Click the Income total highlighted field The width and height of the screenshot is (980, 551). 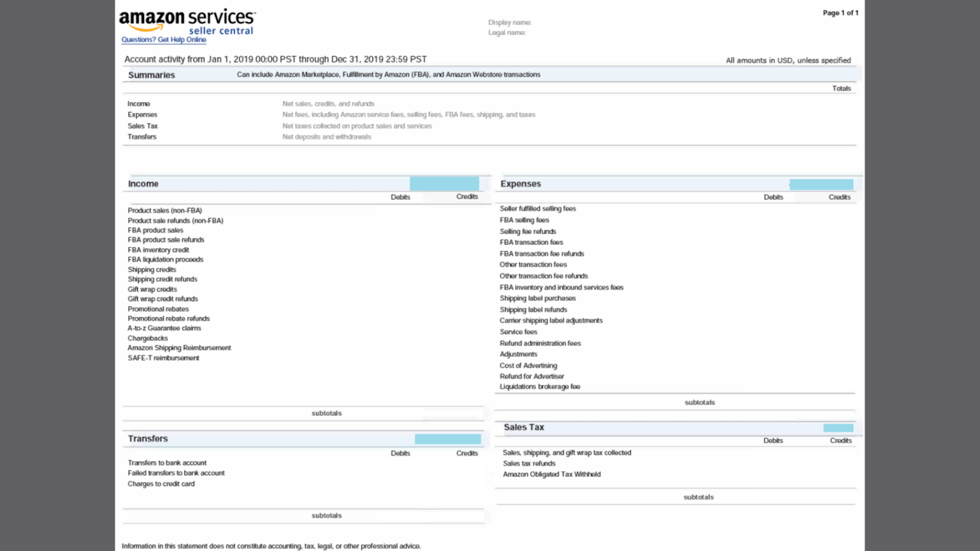445,183
